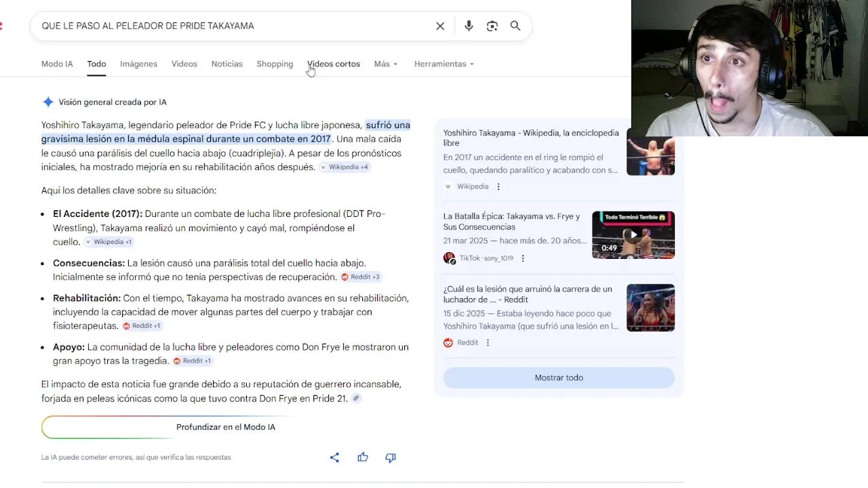Click Profundizar en el Modo IA button

click(226, 427)
